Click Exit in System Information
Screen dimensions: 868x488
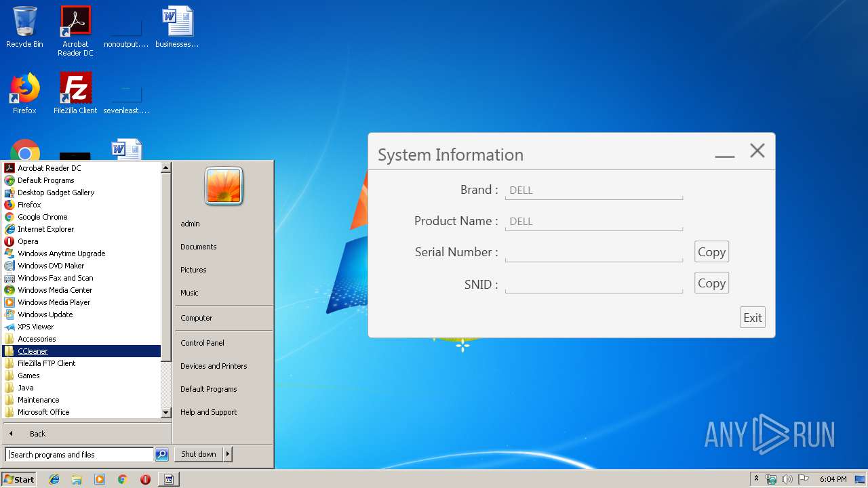753,317
